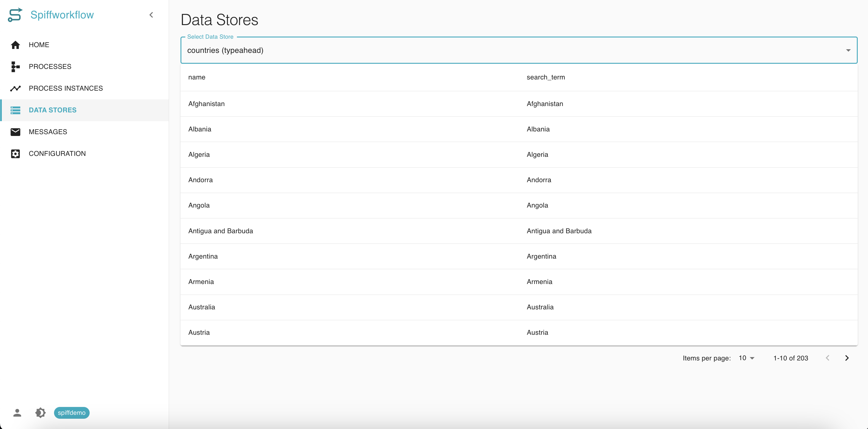Select Austria in the name column
868x429 pixels.
(x=199, y=333)
